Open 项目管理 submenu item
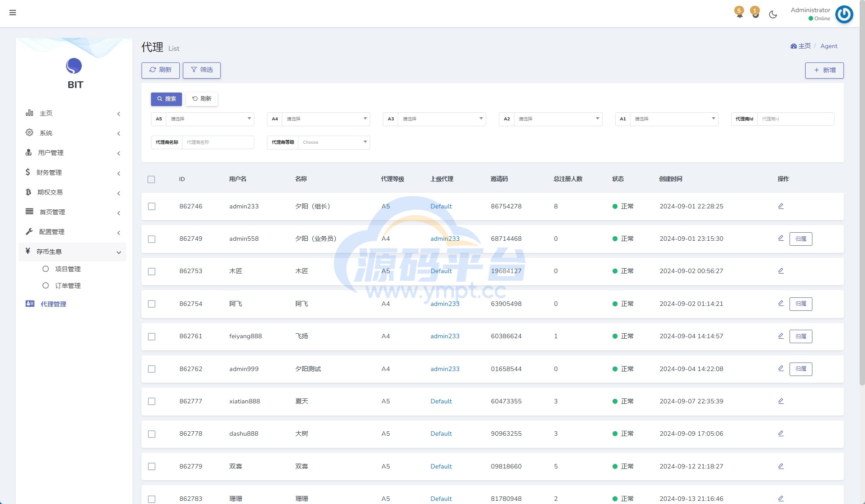Image resolution: width=865 pixels, height=504 pixels. (68, 269)
